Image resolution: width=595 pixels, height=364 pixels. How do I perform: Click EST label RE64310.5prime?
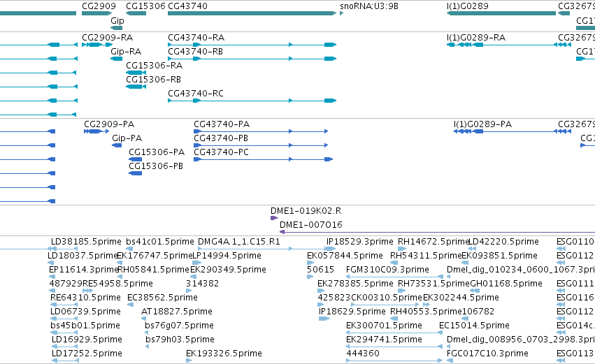[85, 298]
